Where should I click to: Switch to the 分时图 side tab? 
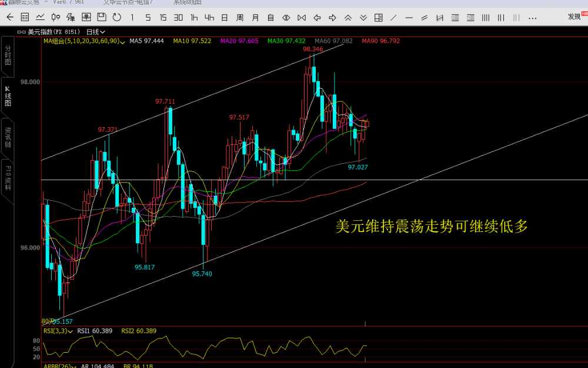coord(8,55)
